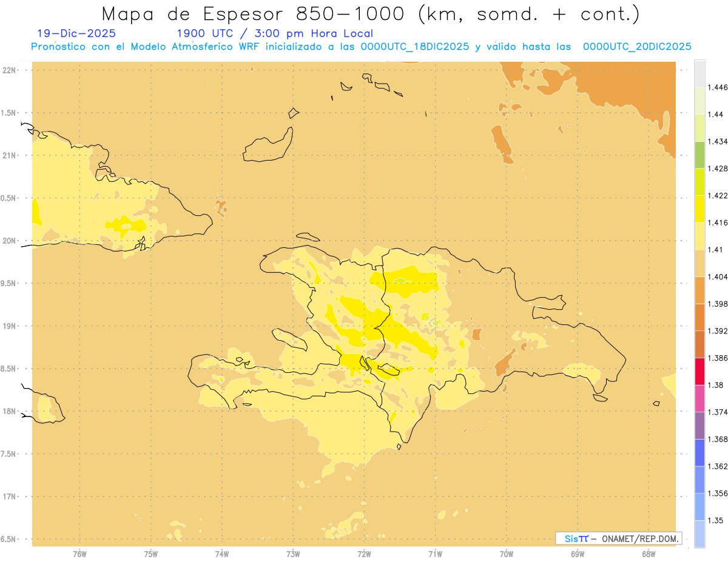The width and height of the screenshot is (728, 562).
Task: Click the latitude label '18N'
Action: (10, 412)
